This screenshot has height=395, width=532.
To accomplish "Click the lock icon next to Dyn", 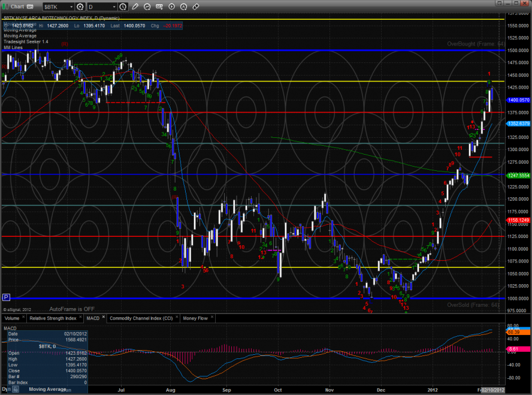I will click(15, 390).
